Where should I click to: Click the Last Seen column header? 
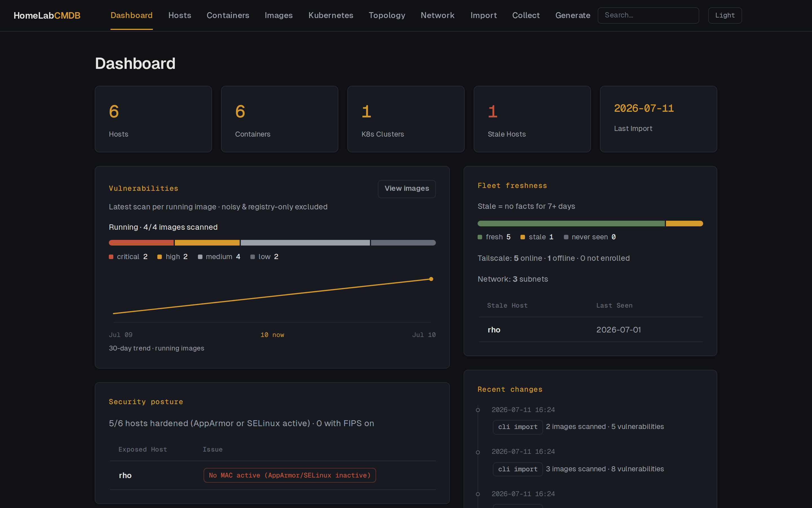click(614, 306)
